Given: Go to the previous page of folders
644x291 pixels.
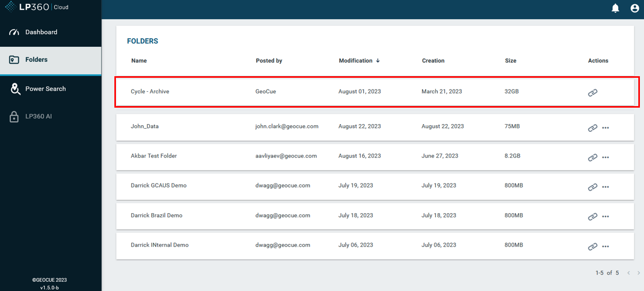Looking at the screenshot, I should click(x=629, y=273).
